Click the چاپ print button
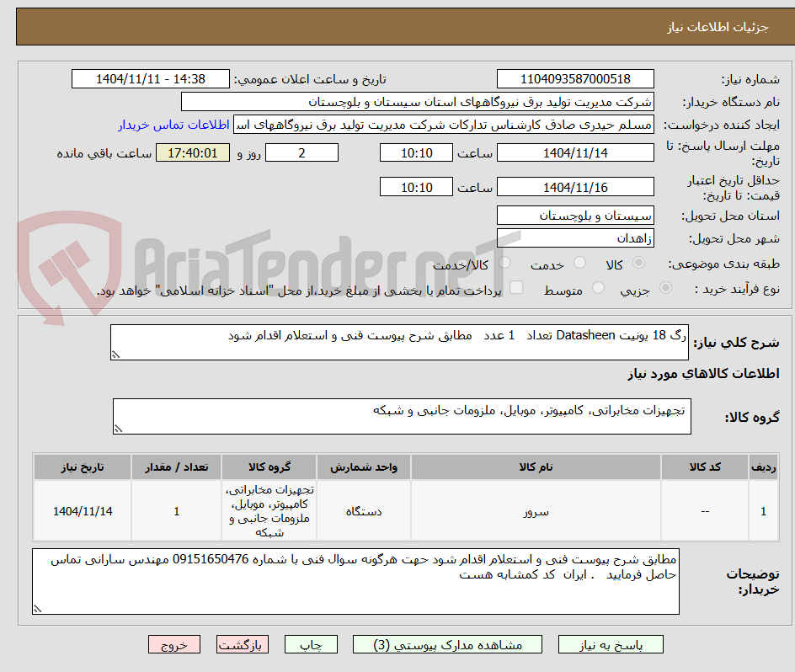This screenshot has width=795, height=672. coord(311,644)
